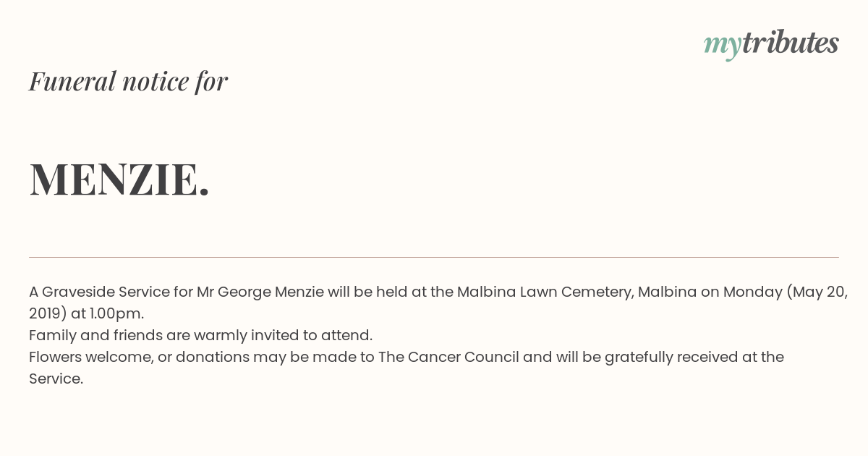
Task: Click the horizontal divider line
Action: tap(434, 257)
